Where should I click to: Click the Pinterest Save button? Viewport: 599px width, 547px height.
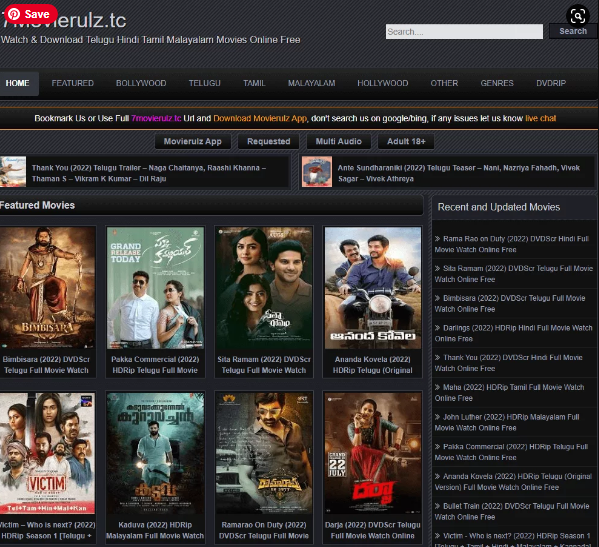(x=31, y=14)
